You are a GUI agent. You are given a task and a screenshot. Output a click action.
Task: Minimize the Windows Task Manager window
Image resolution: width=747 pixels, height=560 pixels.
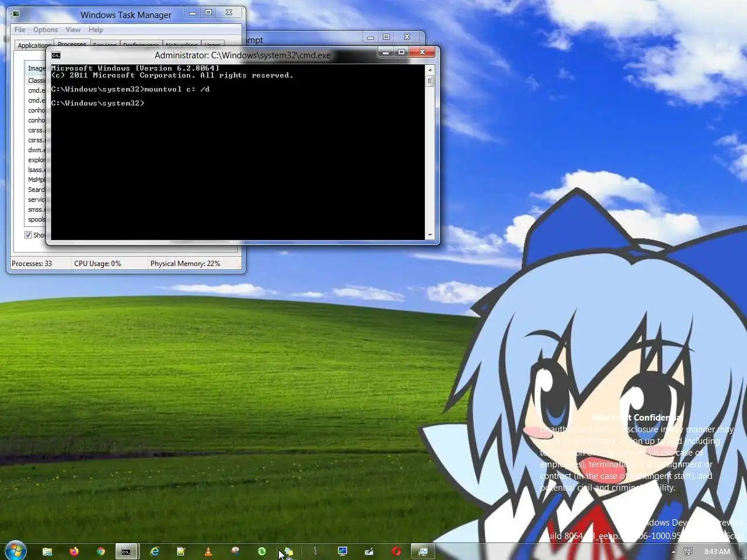pos(193,12)
